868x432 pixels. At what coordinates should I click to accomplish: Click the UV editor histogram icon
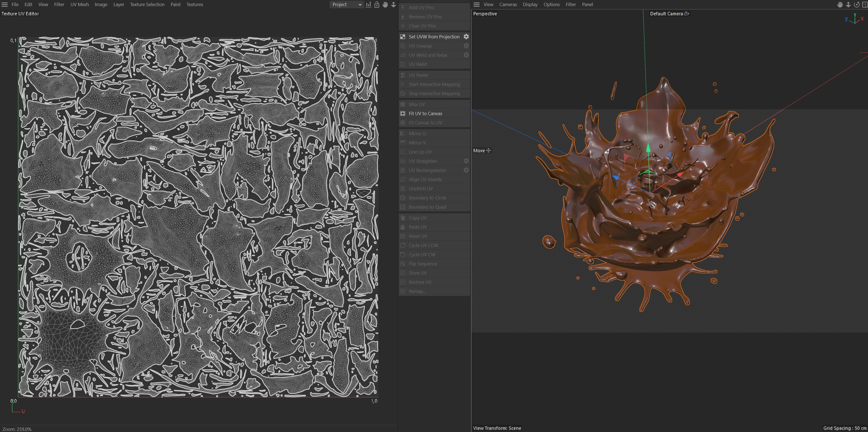click(368, 4)
